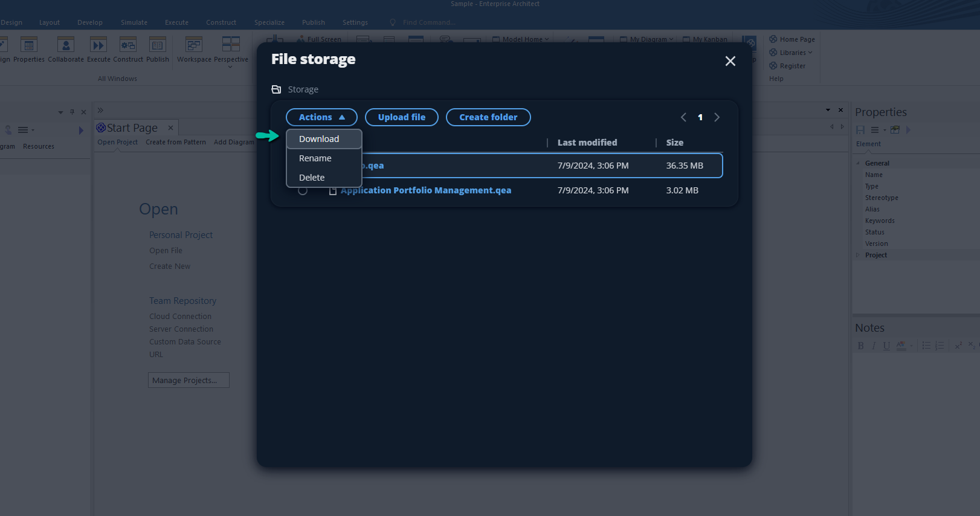Click the Cloud Connection link
Screen dimensions: 980x516
click(x=180, y=317)
